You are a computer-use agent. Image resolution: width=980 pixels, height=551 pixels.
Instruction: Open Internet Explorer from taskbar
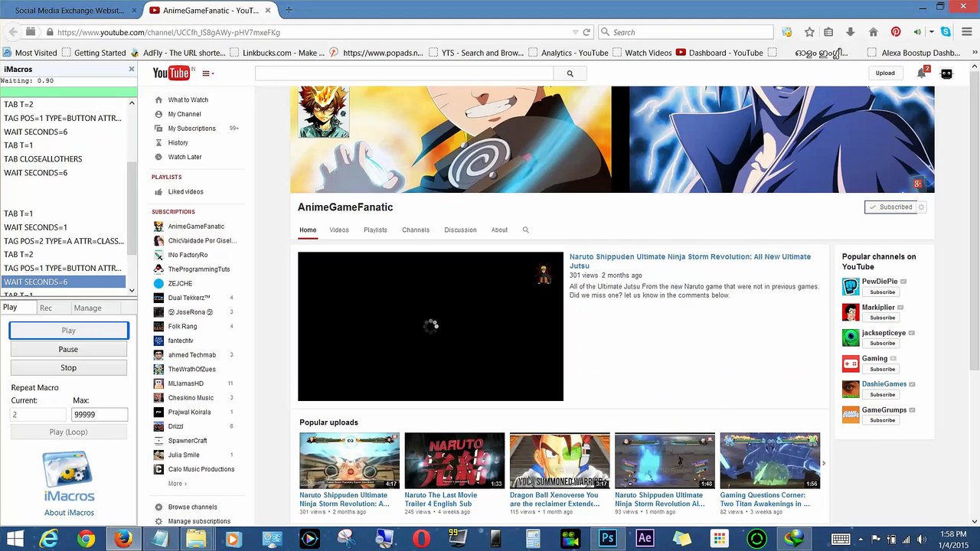pos(49,539)
